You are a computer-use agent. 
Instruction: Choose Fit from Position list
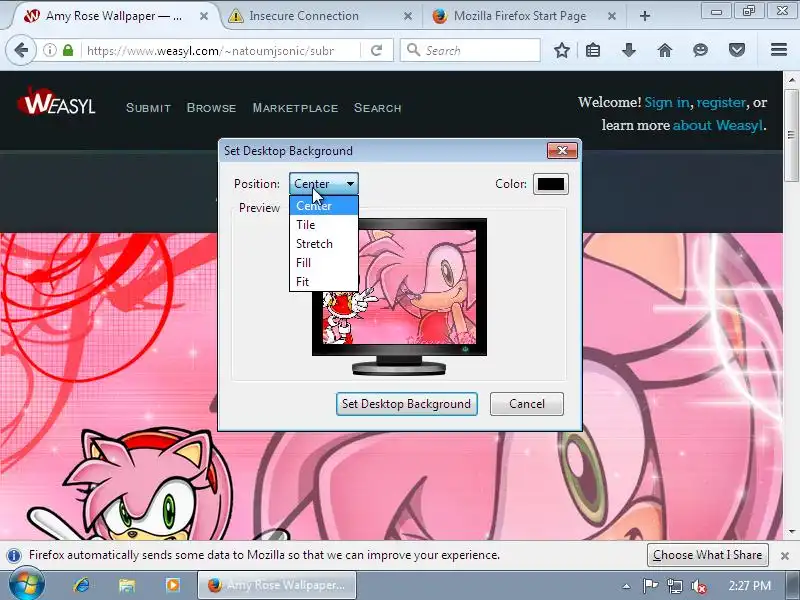click(x=323, y=281)
